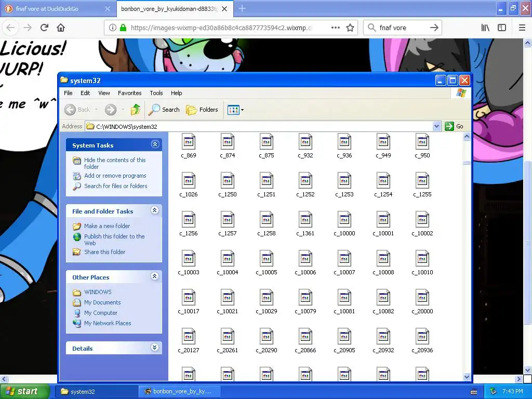This screenshot has width=532, height=399.
Task: Click Publish this folder to the Web
Action: [114, 240]
